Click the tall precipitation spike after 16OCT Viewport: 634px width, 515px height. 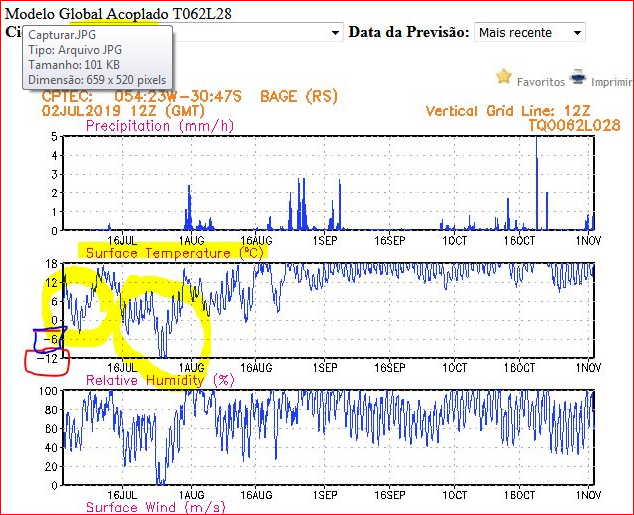click(x=537, y=180)
